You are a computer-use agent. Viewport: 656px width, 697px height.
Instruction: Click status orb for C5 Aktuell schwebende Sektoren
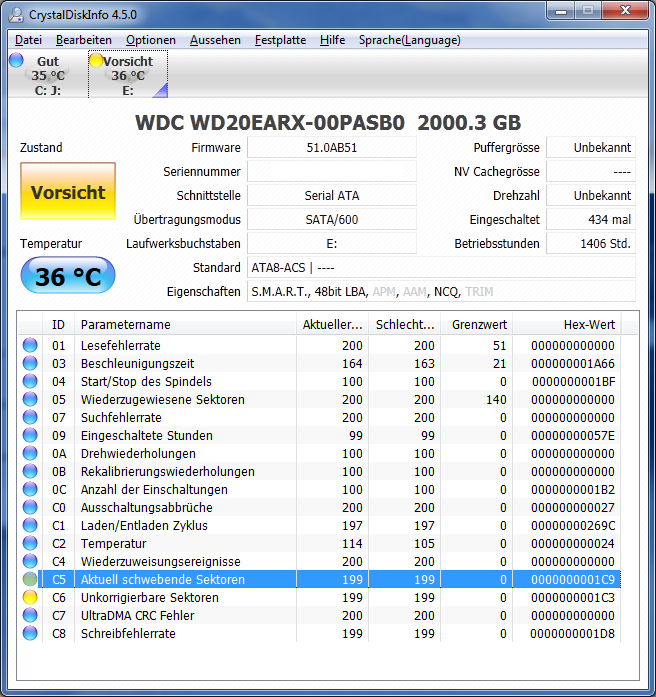pyautogui.click(x=30, y=579)
